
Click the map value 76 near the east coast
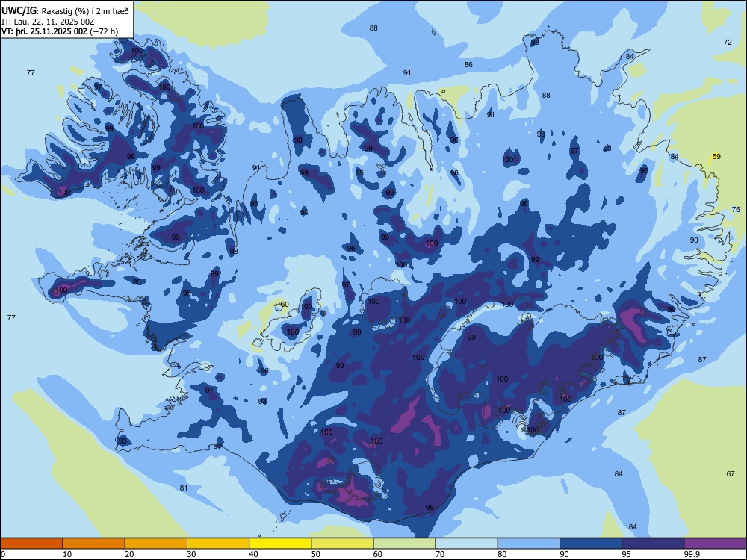tap(736, 210)
